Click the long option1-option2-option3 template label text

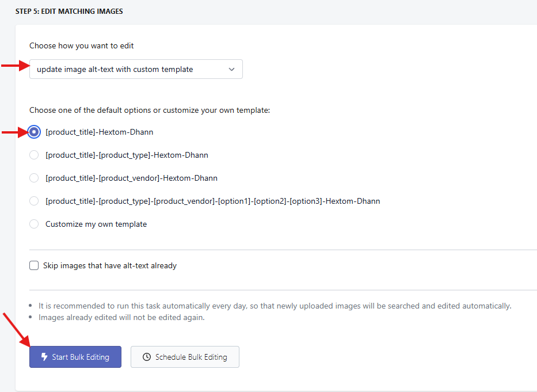coord(212,201)
